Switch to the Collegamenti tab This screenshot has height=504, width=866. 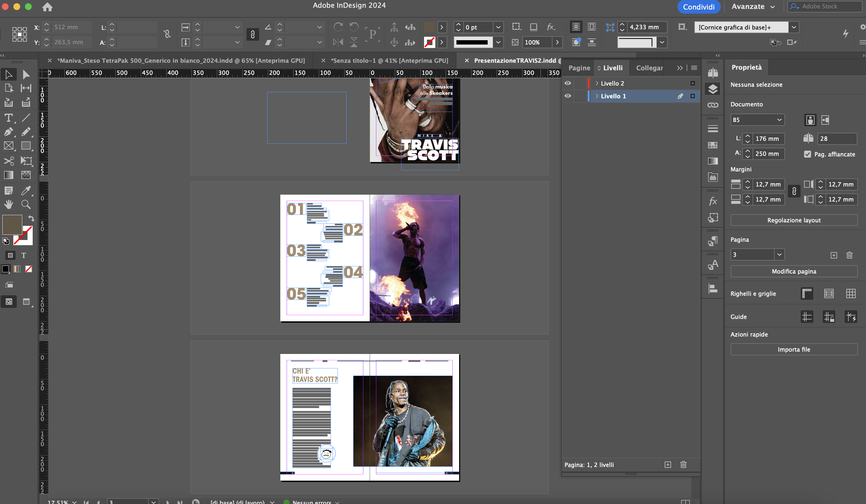point(650,68)
